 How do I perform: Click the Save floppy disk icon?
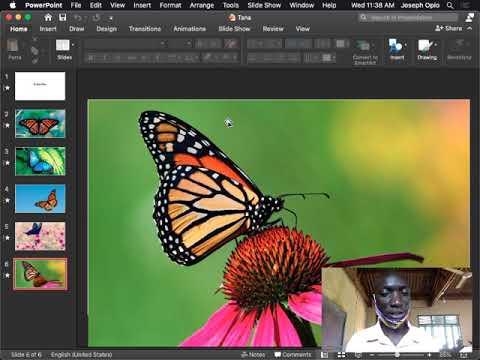pos(63,17)
